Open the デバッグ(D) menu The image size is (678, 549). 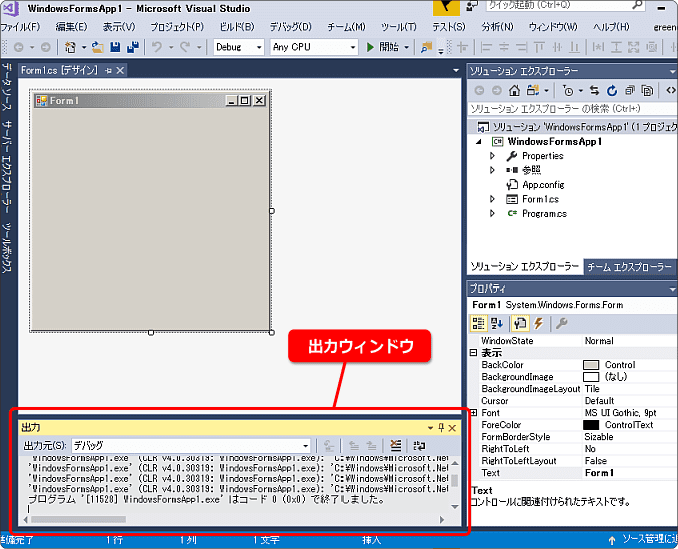coord(291,27)
